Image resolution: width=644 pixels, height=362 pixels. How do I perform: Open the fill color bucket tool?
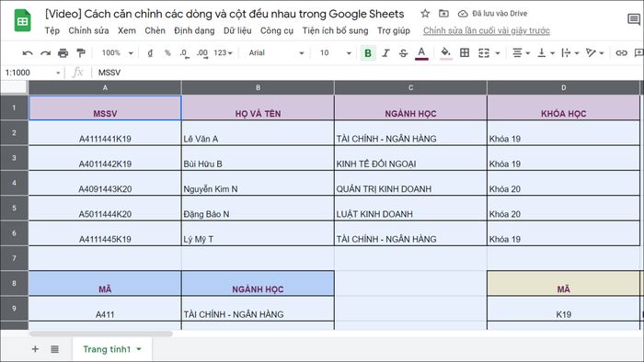446,53
